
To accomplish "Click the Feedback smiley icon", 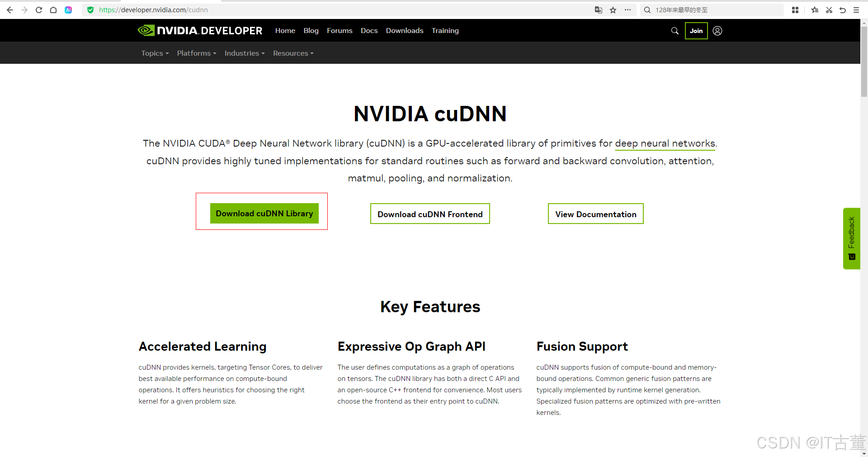I will click(x=852, y=257).
